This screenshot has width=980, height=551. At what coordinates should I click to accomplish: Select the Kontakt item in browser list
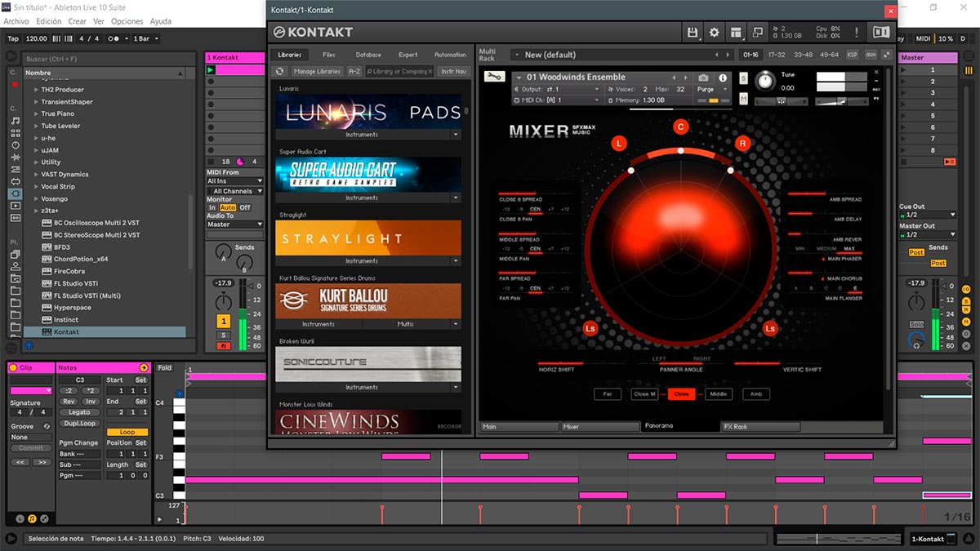coord(105,332)
